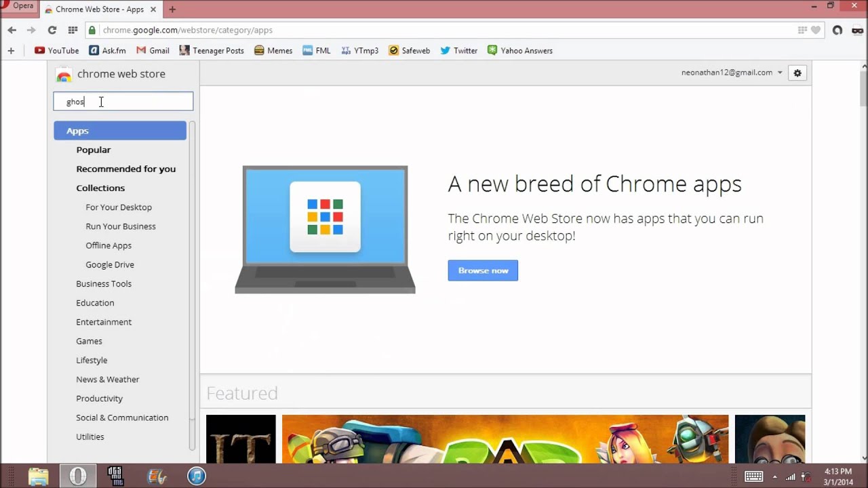Screen dimensions: 868x488
Task: Open Recommended for you section
Action: coord(126,169)
